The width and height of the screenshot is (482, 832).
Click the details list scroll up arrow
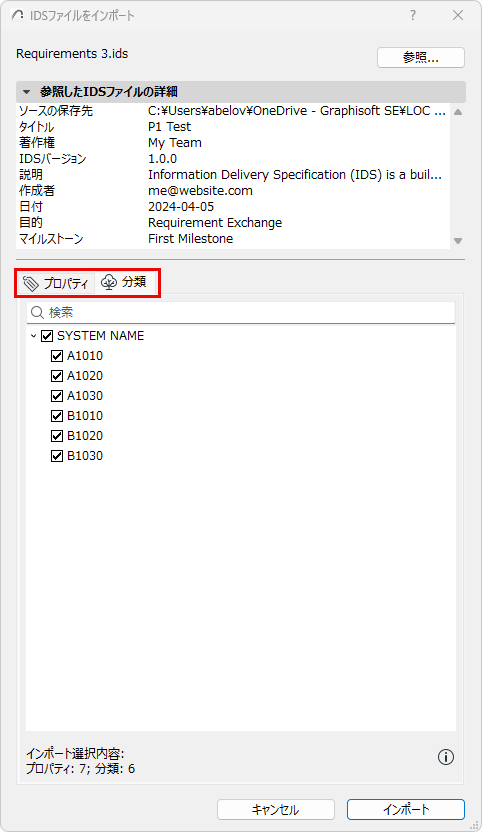click(x=458, y=112)
